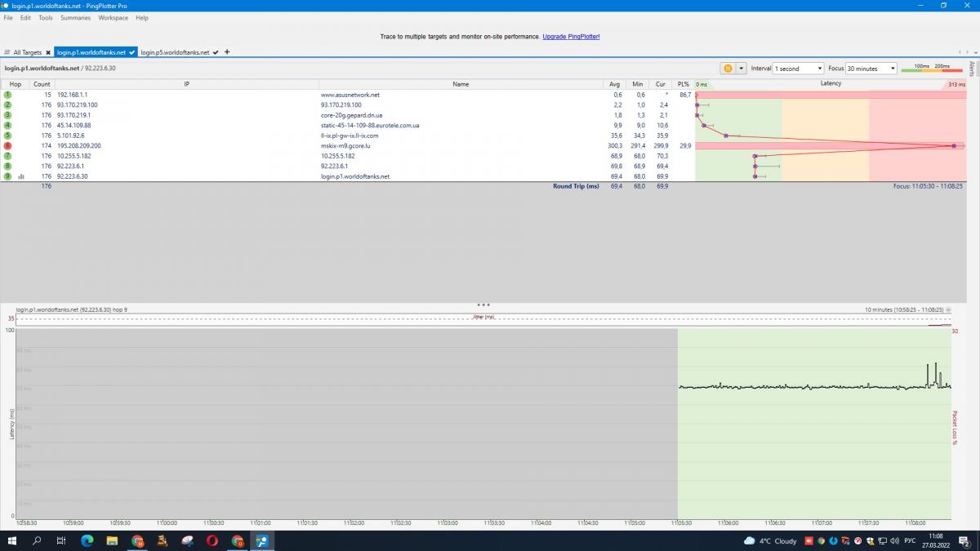Launch Microsoft Edge from the taskbar
The width and height of the screenshot is (980, 551).
pos(87,540)
